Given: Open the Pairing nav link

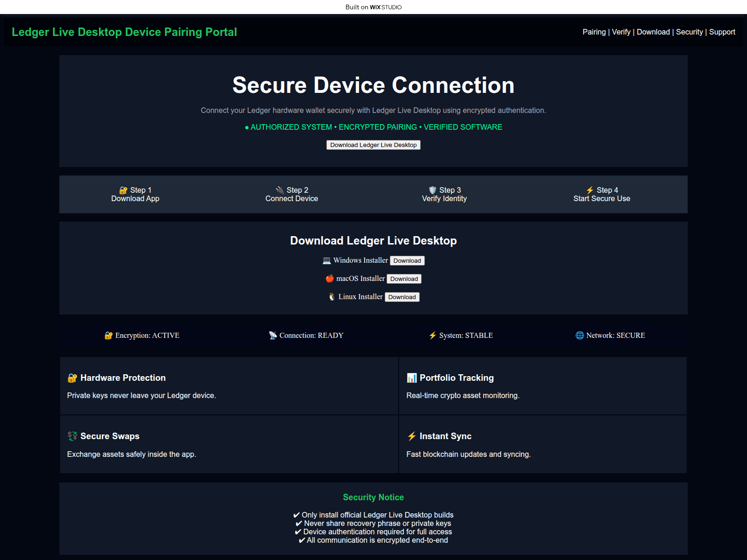Looking at the screenshot, I should click(594, 32).
